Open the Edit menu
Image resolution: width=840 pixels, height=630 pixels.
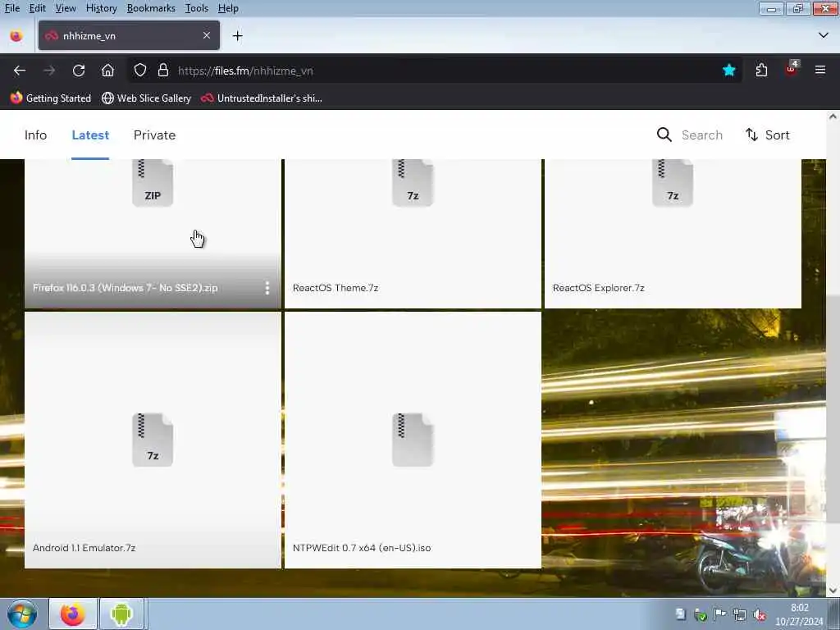click(x=37, y=8)
